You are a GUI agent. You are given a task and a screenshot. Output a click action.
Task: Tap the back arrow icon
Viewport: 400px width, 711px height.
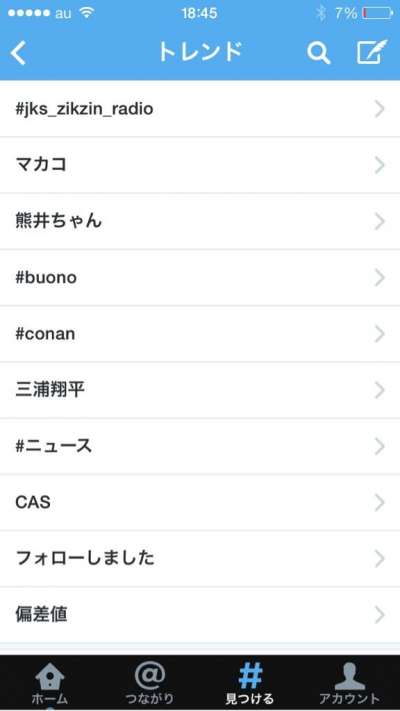click(x=19, y=54)
